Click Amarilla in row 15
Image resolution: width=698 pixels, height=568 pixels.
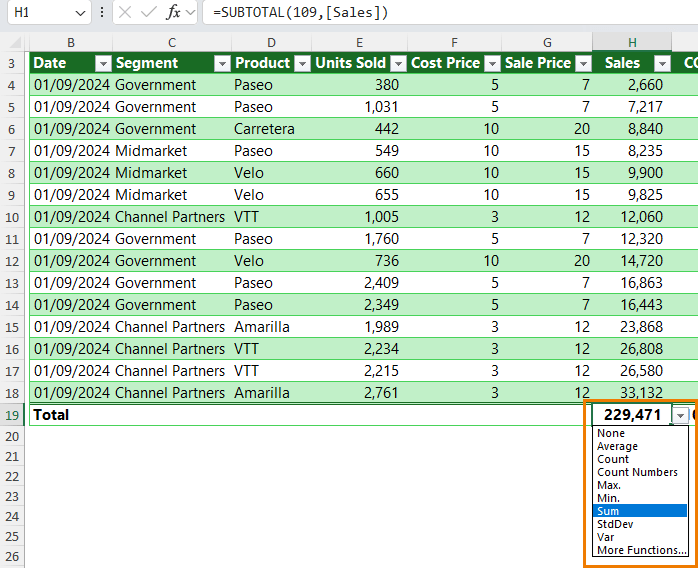271,327
